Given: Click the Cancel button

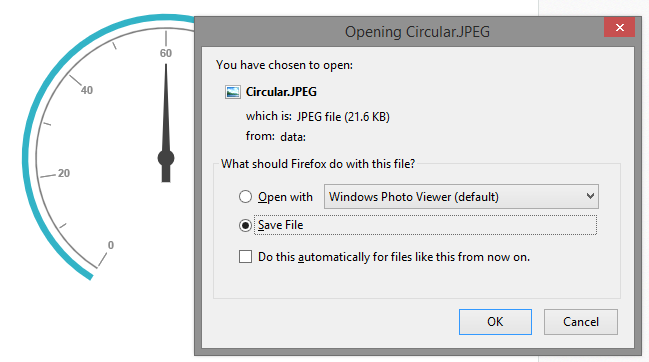Looking at the screenshot, I should (581, 322).
